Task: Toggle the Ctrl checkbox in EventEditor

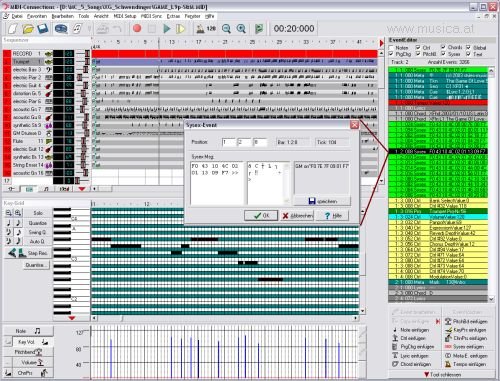Action: point(418,48)
